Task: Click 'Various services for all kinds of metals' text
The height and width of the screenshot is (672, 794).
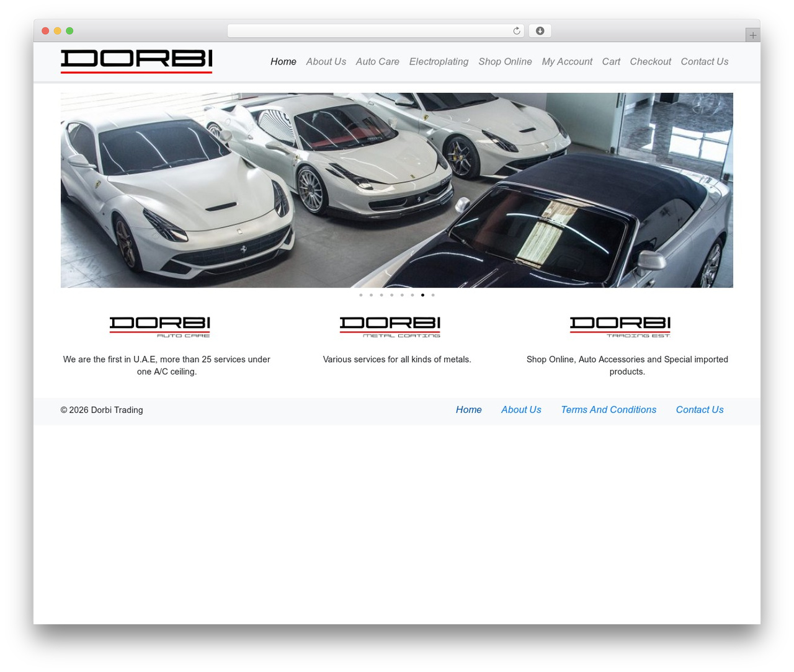Action: pyautogui.click(x=397, y=360)
